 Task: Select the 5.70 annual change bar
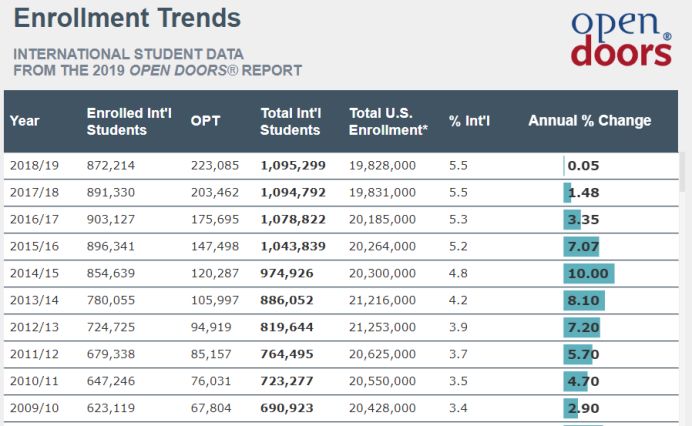(578, 354)
